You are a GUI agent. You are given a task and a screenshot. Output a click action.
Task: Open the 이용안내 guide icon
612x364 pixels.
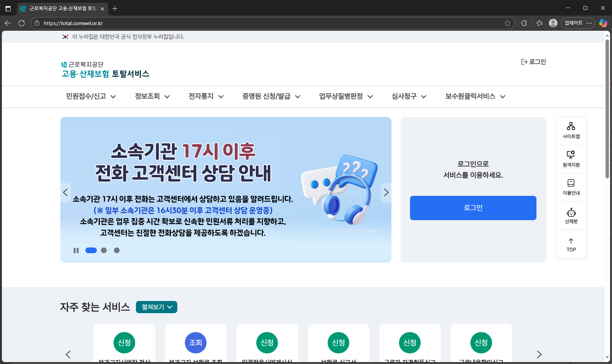point(571,187)
